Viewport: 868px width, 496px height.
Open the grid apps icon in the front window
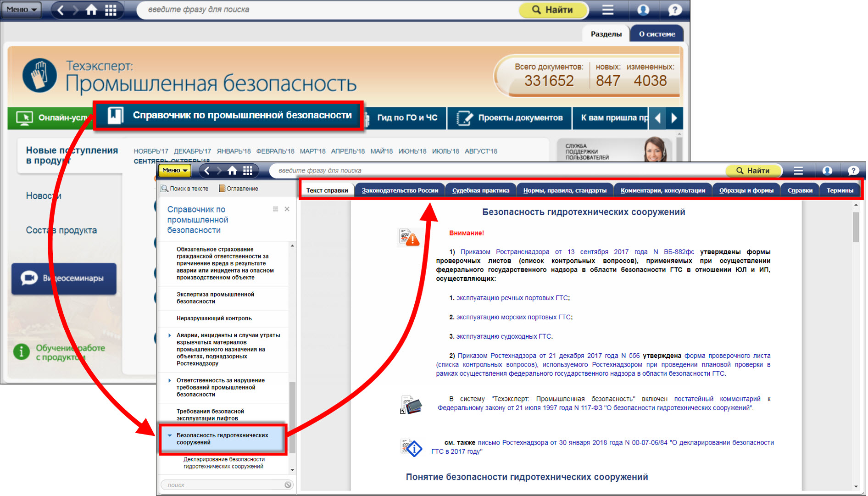pyautogui.click(x=248, y=171)
